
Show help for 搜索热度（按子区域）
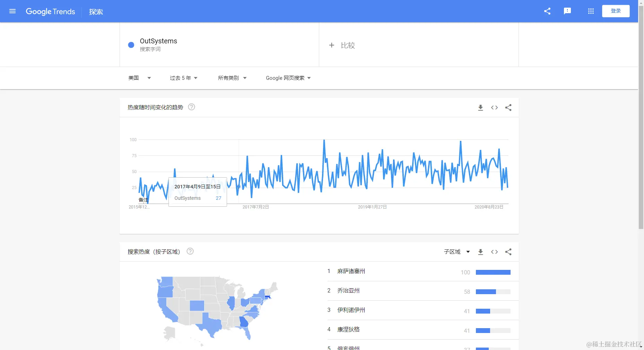coord(190,251)
